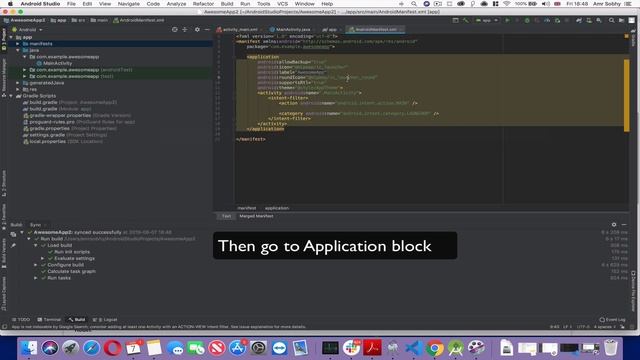Toggle the Build tool window button at bottom

[x=77, y=320]
